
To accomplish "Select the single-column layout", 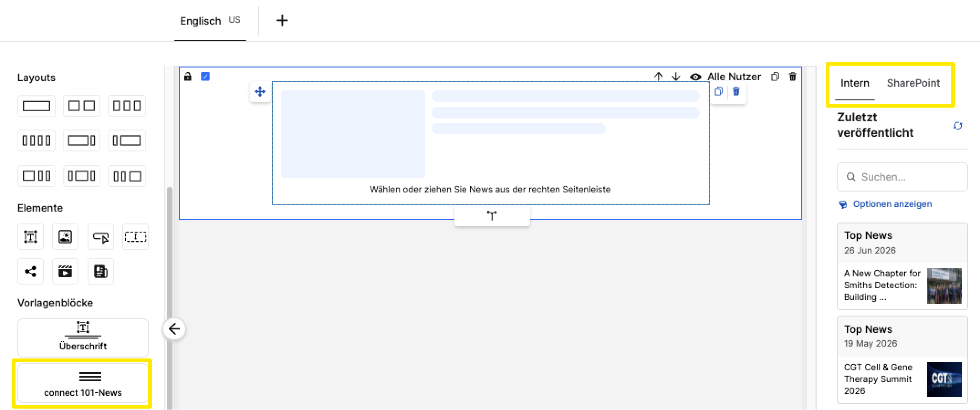I will point(36,106).
